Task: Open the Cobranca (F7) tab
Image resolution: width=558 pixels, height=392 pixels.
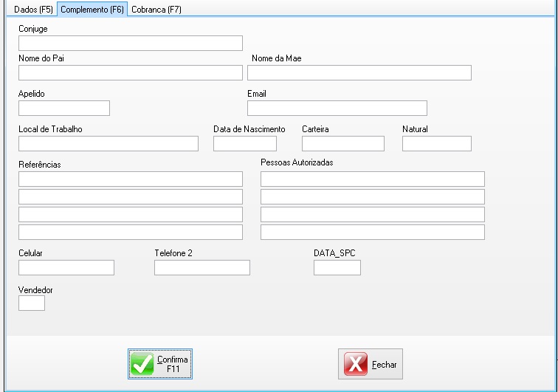Action: [x=156, y=10]
